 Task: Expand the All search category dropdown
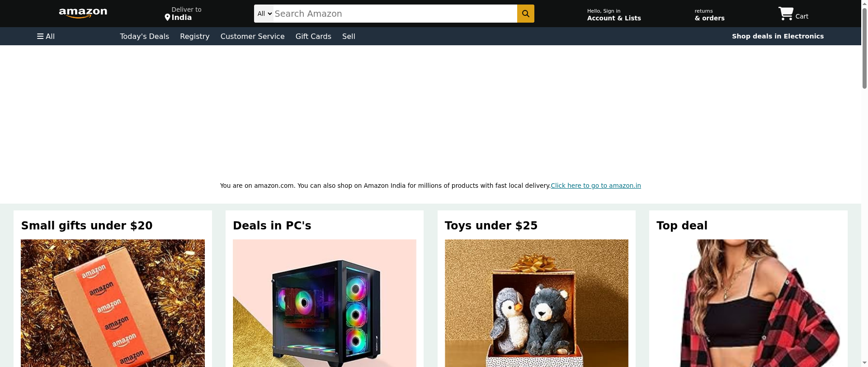(264, 14)
